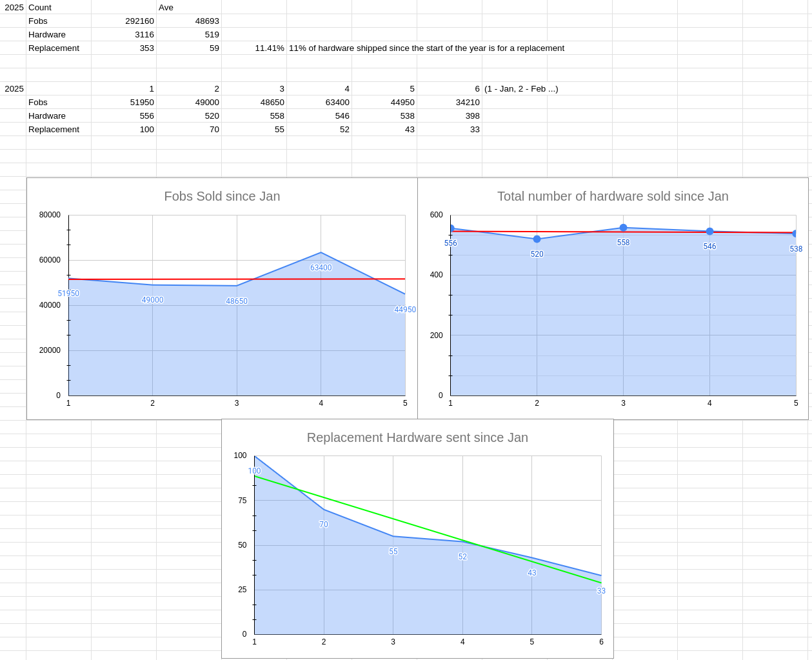Select the 11.41% replacement percentage cell
812x660 pixels.
(254, 48)
